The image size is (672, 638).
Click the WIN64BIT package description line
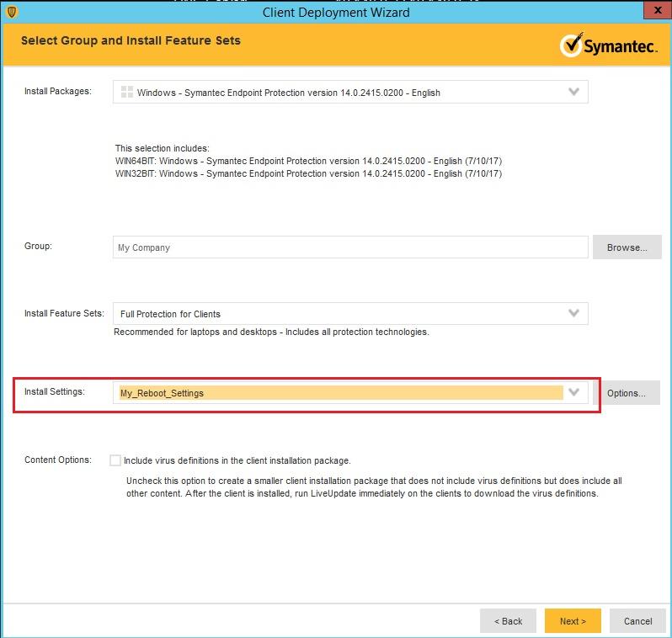pyautogui.click(x=308, y=161)
